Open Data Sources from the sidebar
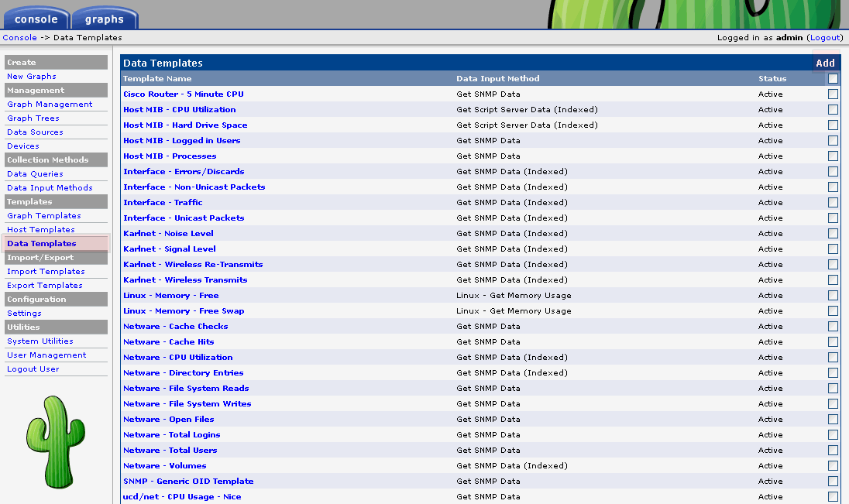This screenshot has width=849, height=504. click(x=35, y=132)
